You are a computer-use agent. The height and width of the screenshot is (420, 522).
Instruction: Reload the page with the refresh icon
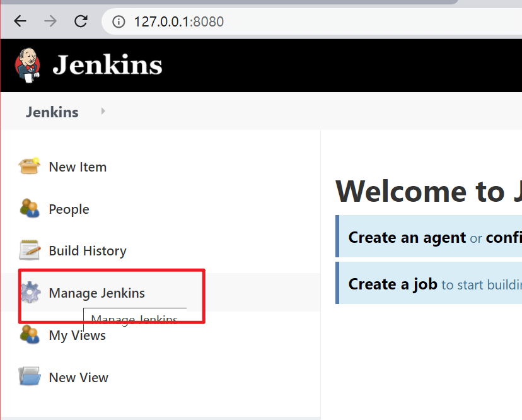coord(81,21)
